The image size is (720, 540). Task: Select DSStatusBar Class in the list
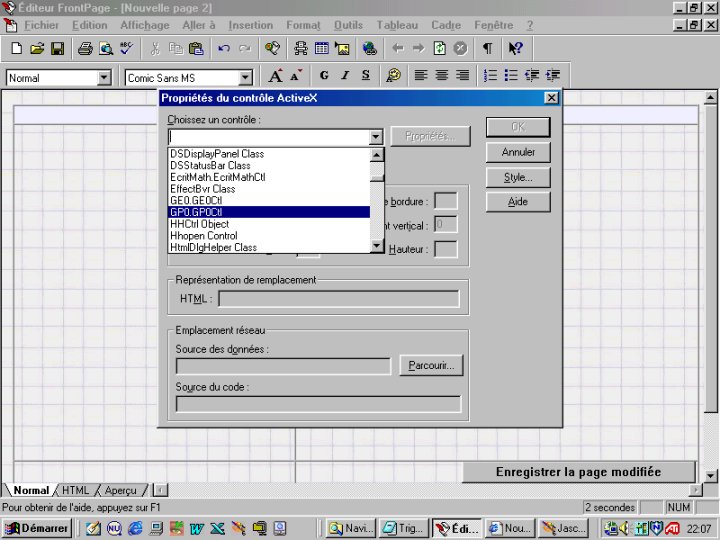coord(269,165)
